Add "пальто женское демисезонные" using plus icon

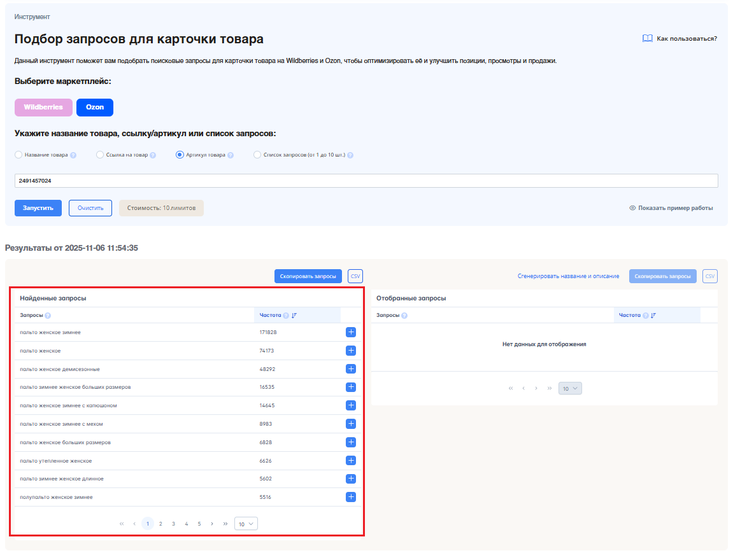point(351,369)
